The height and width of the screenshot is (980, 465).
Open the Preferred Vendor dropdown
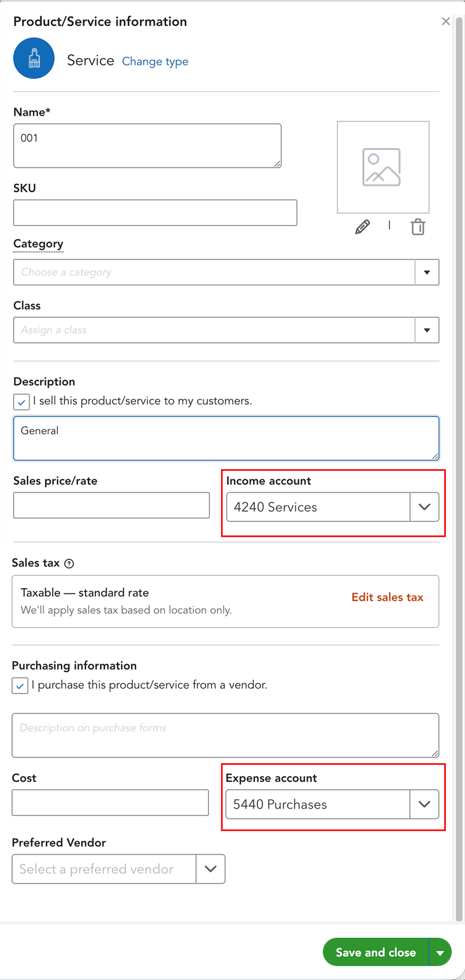click(210, 869)
